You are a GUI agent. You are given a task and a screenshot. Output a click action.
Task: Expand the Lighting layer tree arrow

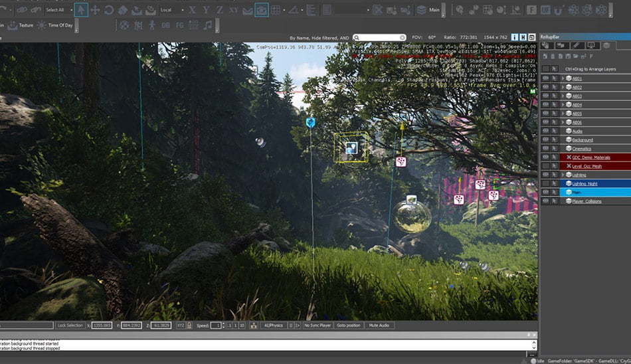click(x=563, y=175)
